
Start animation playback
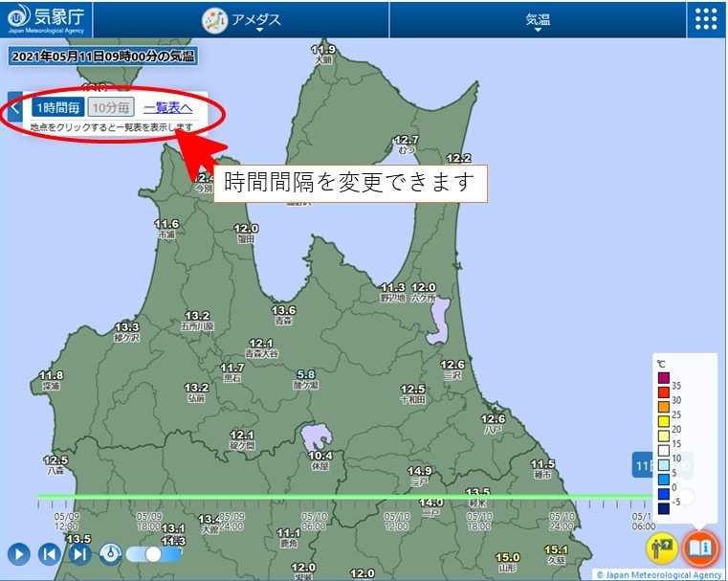click(x=19, y=554)
